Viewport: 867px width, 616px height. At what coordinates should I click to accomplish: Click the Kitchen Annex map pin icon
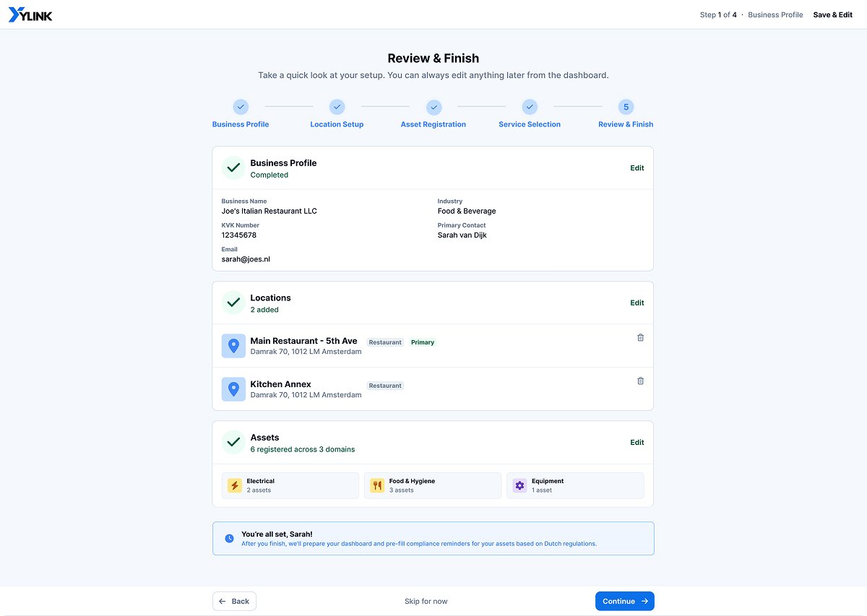coord(233,389)
